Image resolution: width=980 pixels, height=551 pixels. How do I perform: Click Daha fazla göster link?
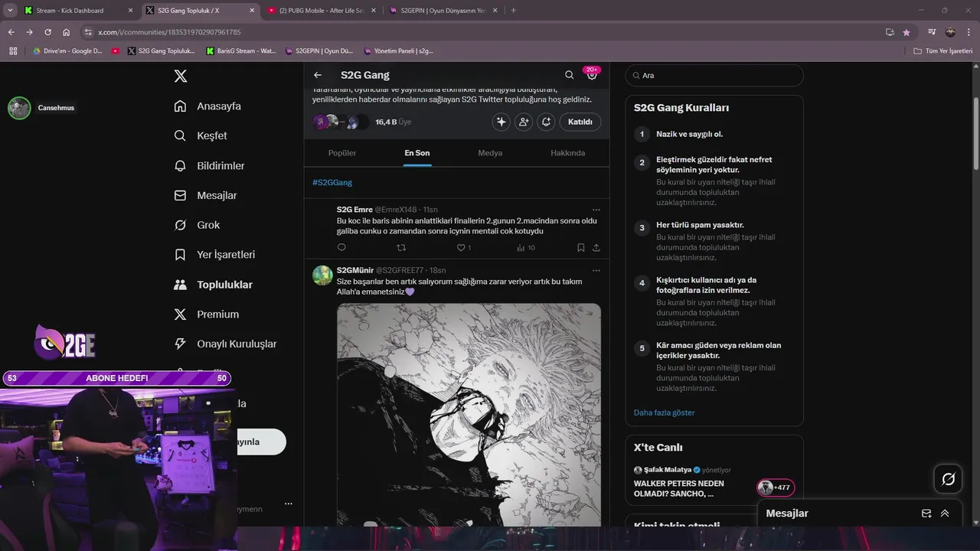[x=664, y=412]
